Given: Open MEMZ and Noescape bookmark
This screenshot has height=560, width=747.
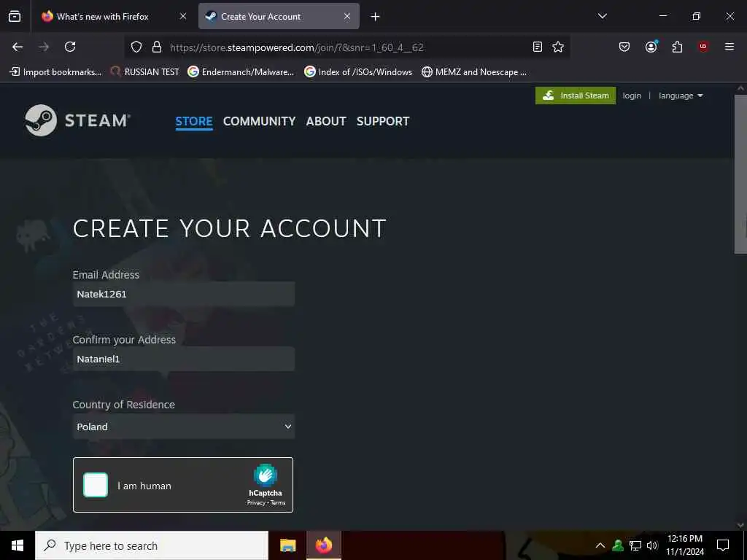Looking at the screenshot, I should click(474, 72).
